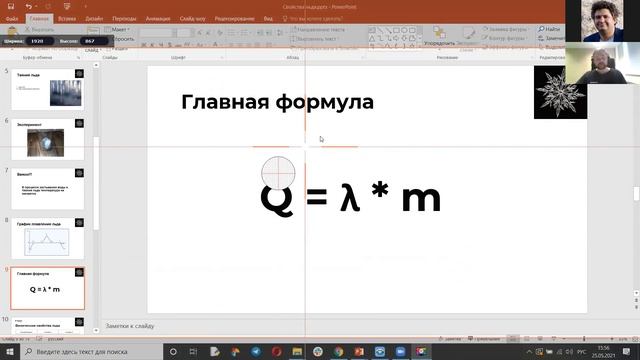Click Start From Beginning in the quick access toolbar
640x360 pixels.
coord(67,6)
